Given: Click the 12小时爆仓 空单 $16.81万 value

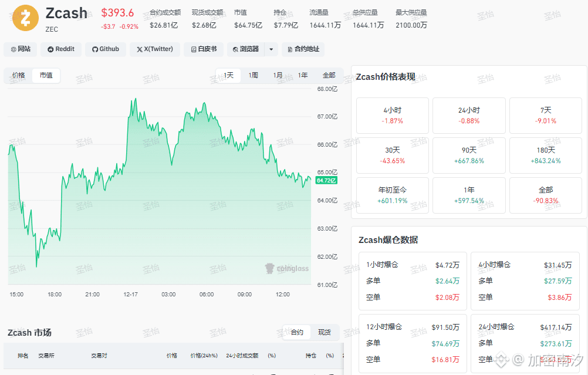Looking at the screenshot, I should click(445, 360).
